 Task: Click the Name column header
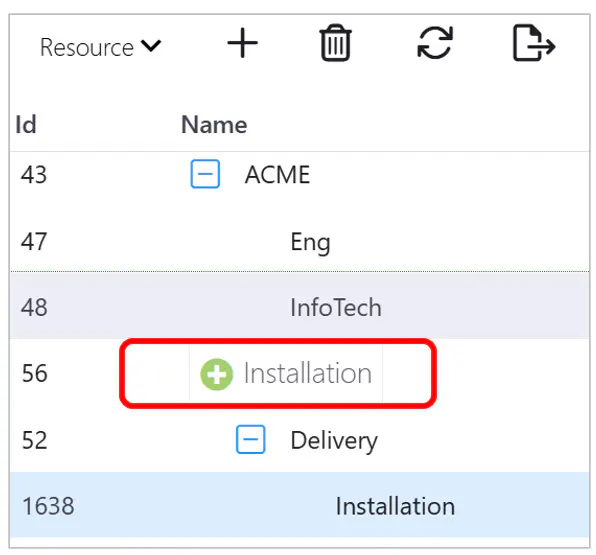(x=214, y=124)
